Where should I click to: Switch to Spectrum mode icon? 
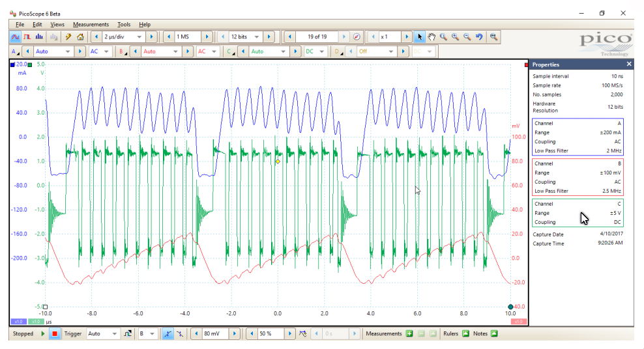(39, 37)
